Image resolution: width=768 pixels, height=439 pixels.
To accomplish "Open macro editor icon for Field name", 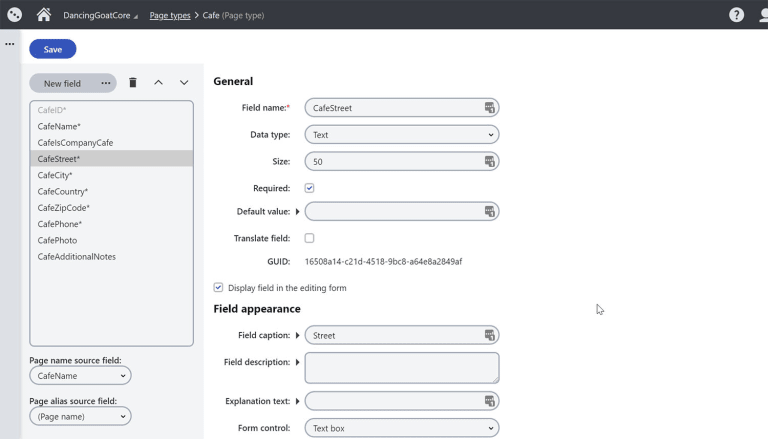I will point(489,108).
